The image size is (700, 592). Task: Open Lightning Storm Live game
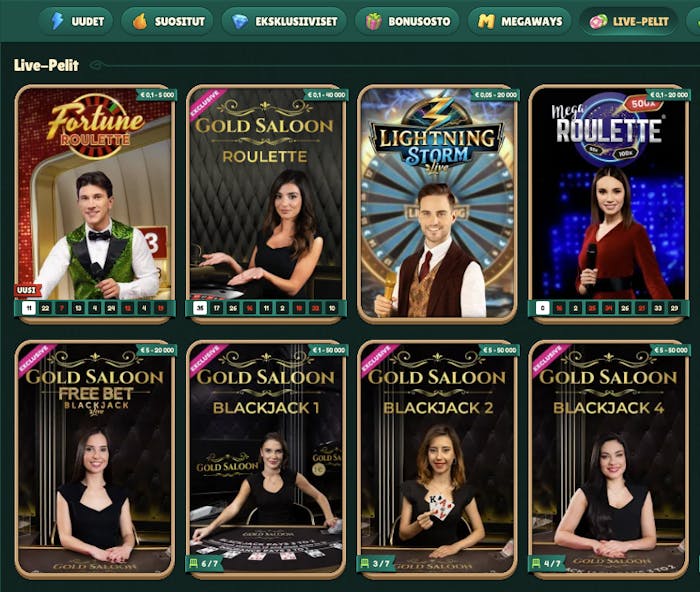pos(438,203)
